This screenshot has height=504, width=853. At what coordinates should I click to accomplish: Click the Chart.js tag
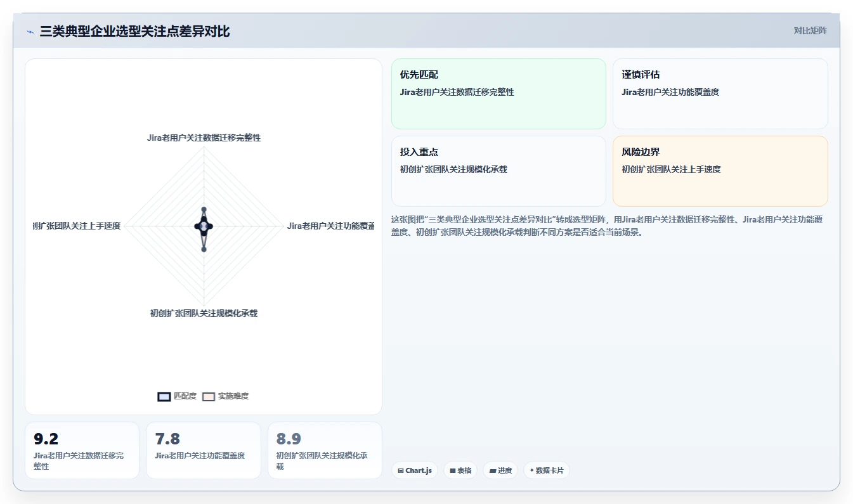pos(415,470)
